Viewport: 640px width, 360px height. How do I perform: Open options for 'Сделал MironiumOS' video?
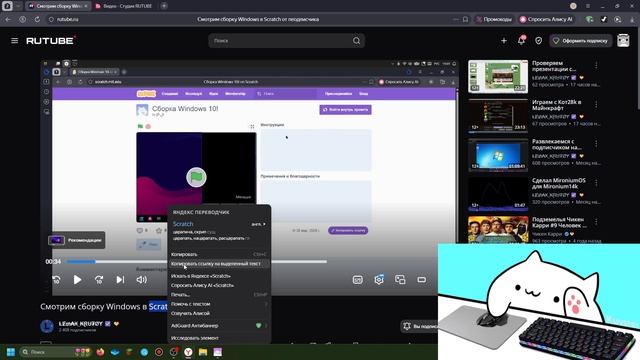pos(596,182)
